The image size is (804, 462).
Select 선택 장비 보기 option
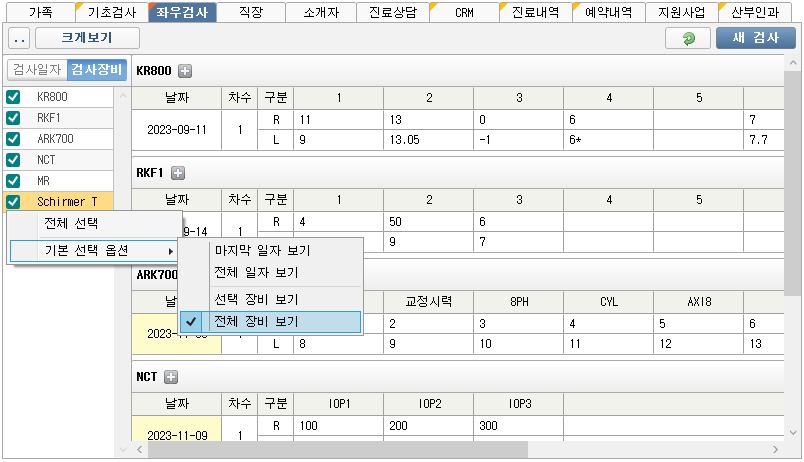click(x=257, y=299)
